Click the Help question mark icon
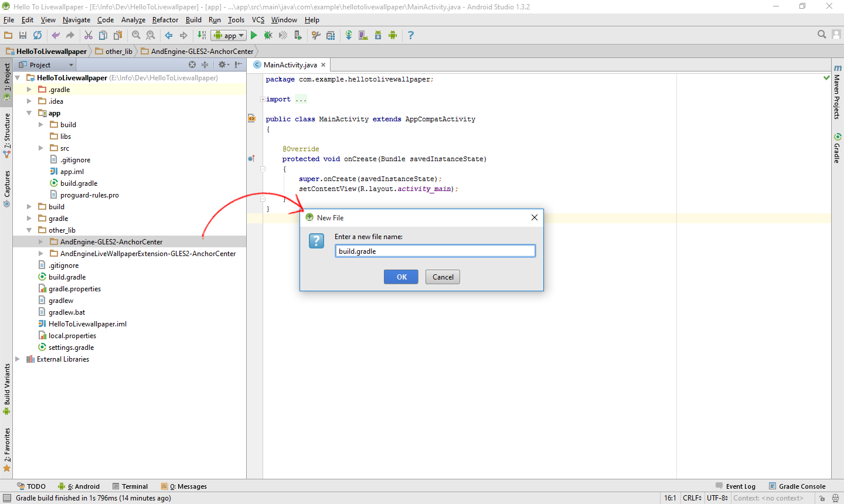The width and height of the screenshot is (844, 504). [411, 35]
